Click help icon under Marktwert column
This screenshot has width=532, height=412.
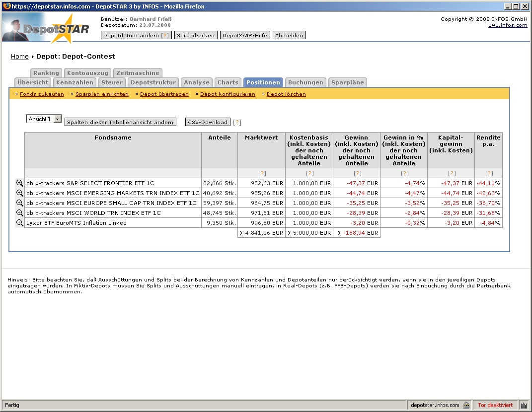[x=262, y=173]
